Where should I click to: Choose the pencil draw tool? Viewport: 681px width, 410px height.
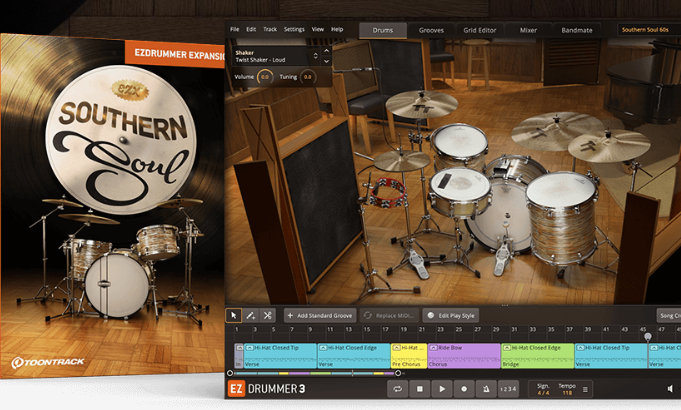251,315
